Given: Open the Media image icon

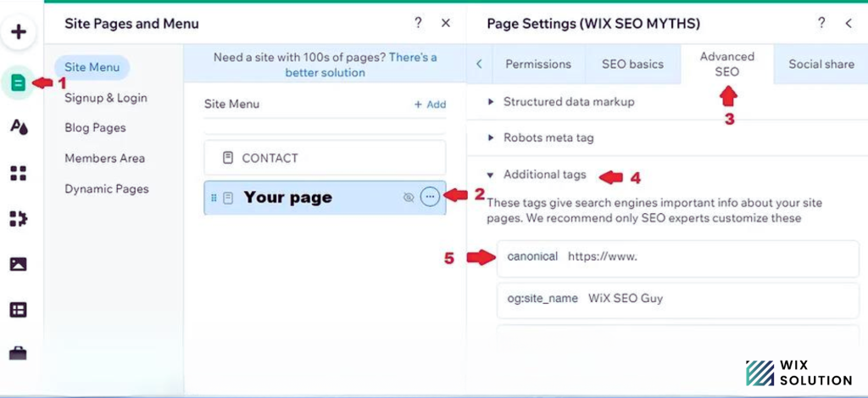Looking at the screenshot, I should (19, 264).
